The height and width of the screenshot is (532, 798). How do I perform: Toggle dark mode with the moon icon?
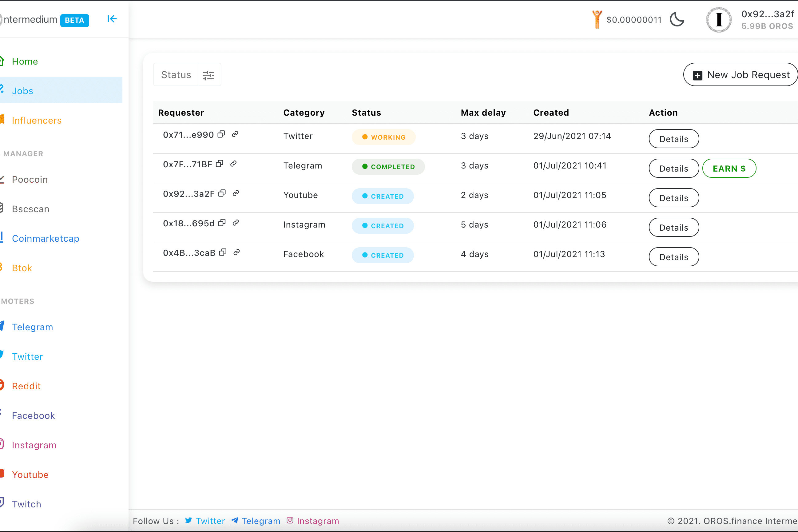pyautogui.click(x=677, y=19)
